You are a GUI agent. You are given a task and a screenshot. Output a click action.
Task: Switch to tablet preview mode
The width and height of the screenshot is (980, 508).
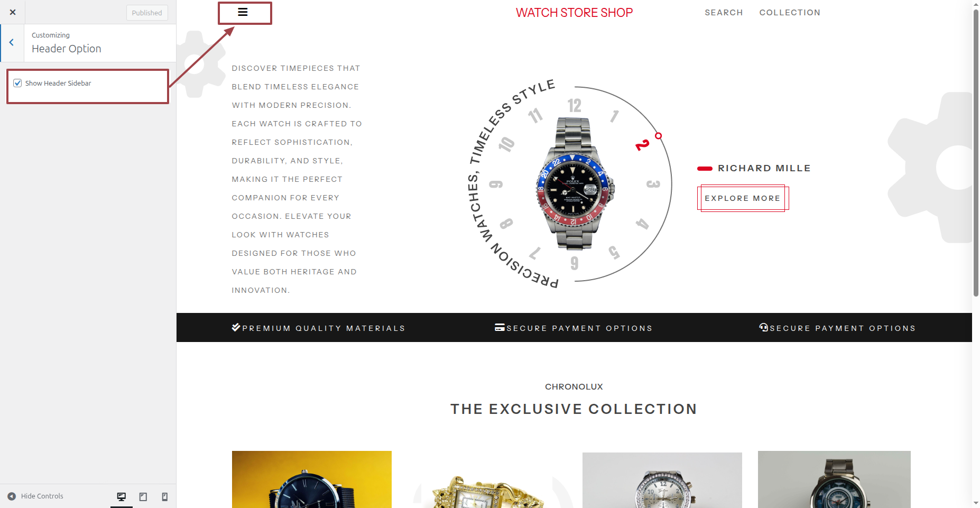pos(143,496)
